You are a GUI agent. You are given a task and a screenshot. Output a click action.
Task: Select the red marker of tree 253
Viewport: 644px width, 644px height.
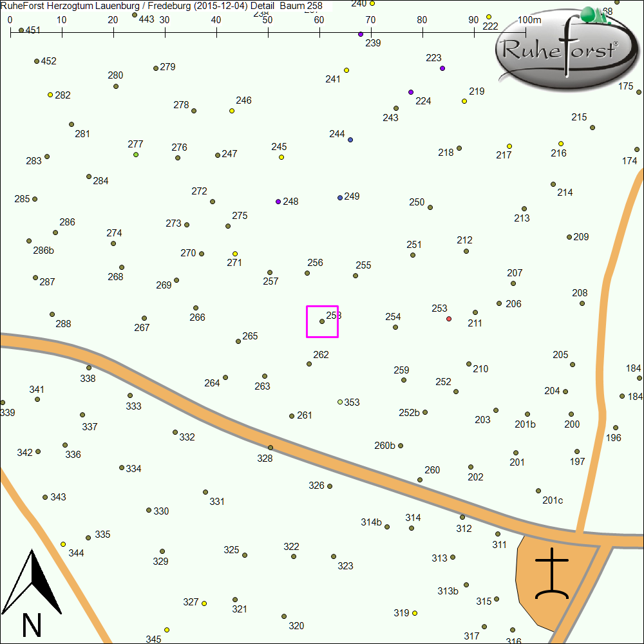click(449, 319)
